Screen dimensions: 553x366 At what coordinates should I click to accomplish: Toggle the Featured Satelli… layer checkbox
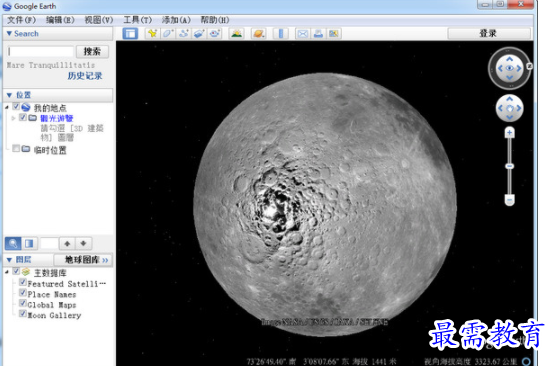coord(23,282)
